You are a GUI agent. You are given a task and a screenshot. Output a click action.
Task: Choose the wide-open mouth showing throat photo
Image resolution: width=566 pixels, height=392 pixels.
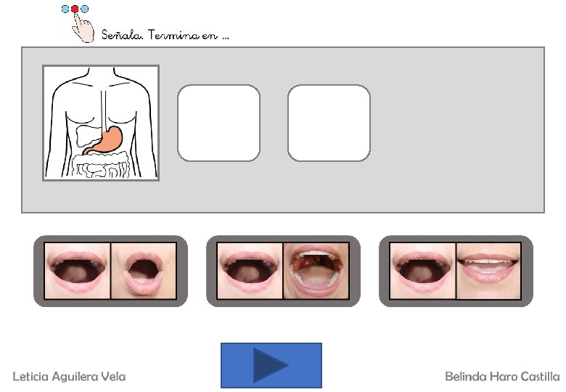click(316, 271)
